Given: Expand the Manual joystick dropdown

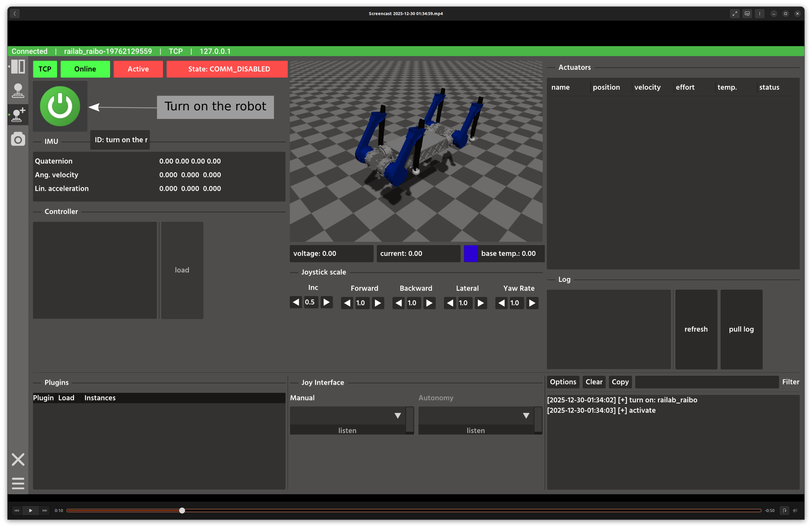Looking at the screenshot, I should tap(398, 415).
